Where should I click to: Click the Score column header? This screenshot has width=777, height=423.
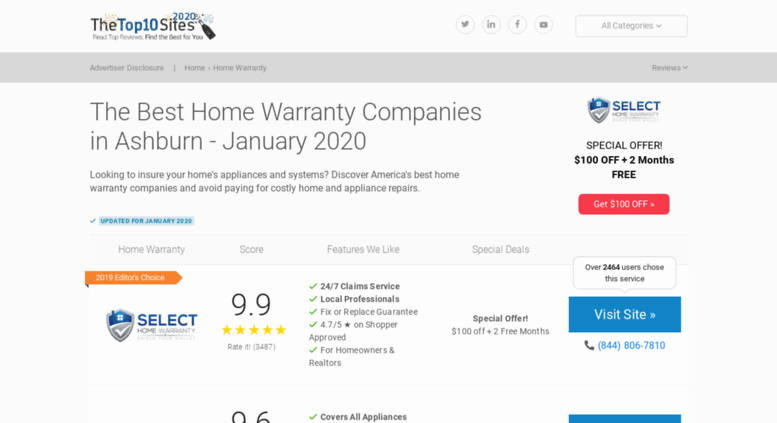252,250
